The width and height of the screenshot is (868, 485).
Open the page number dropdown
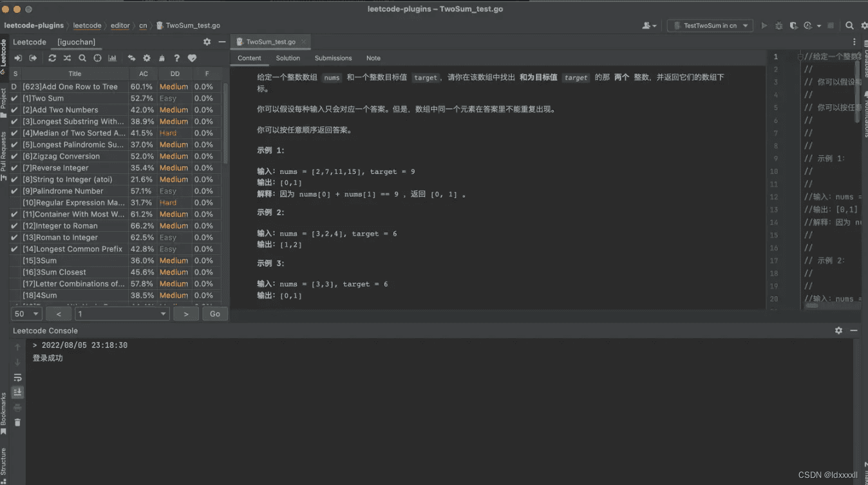[122, 314]
